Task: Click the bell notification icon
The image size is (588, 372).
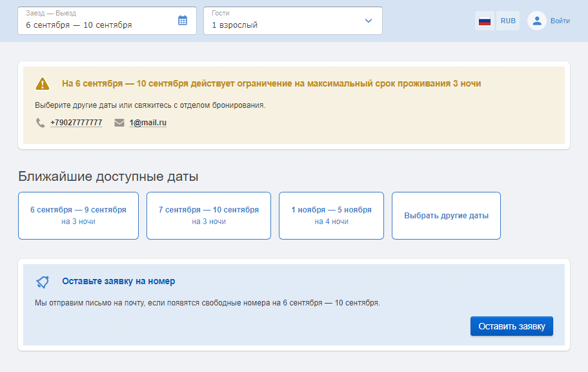Action: pyautogui.click(x=43, y=282)
